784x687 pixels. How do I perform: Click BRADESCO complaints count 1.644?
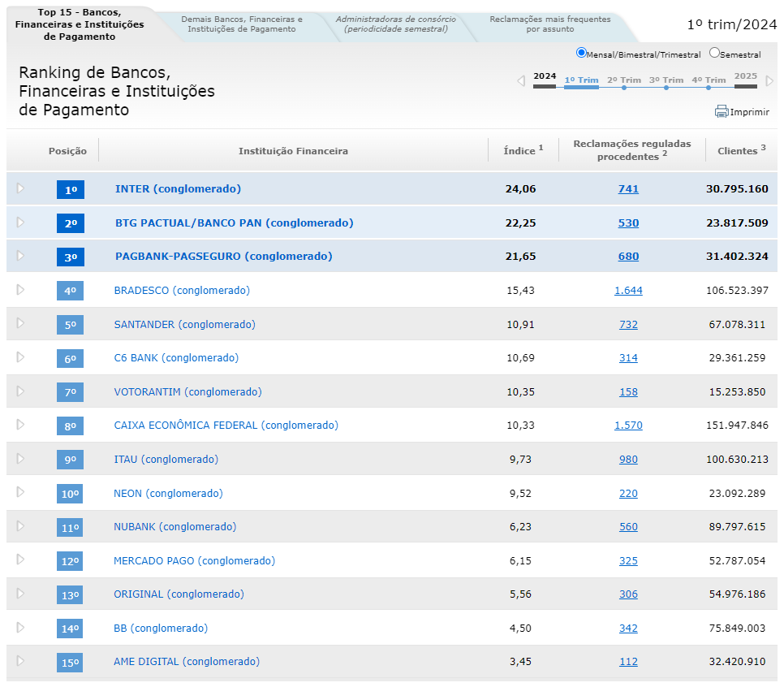[x=628, y=290]
